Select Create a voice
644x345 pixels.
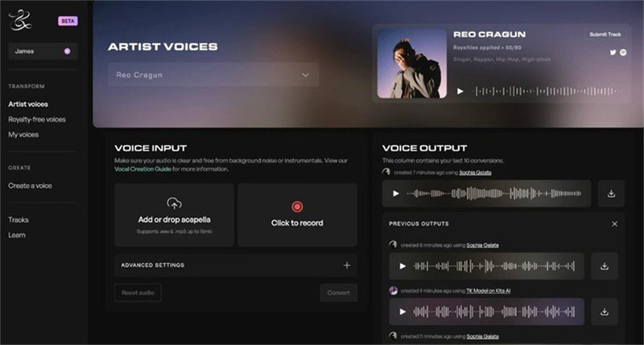coord(30,186)
